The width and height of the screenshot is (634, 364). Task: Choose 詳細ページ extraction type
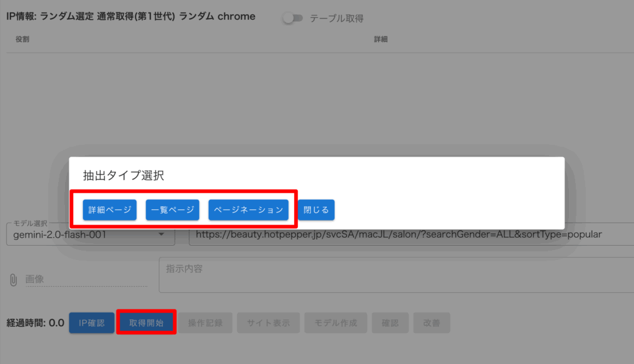[110, 210]
